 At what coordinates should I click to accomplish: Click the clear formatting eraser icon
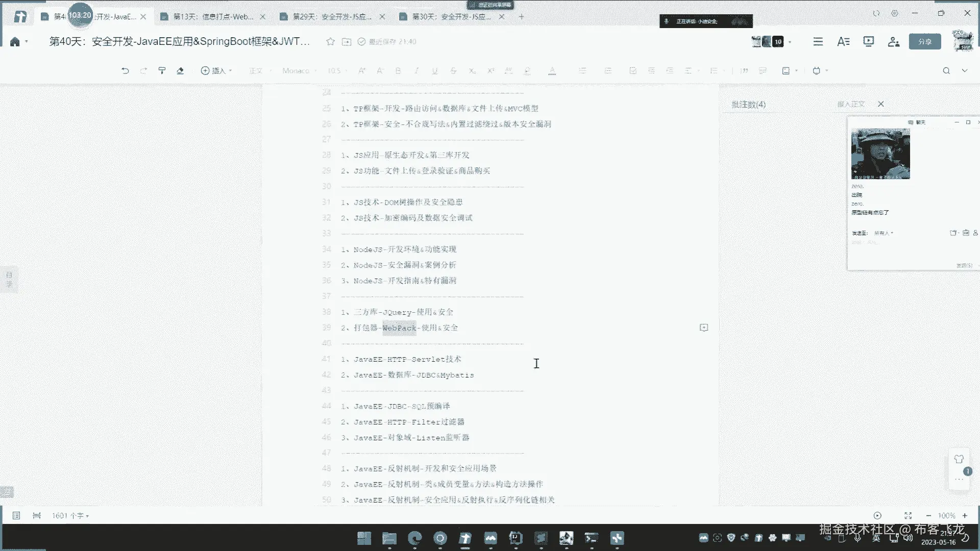coord(180,71)
